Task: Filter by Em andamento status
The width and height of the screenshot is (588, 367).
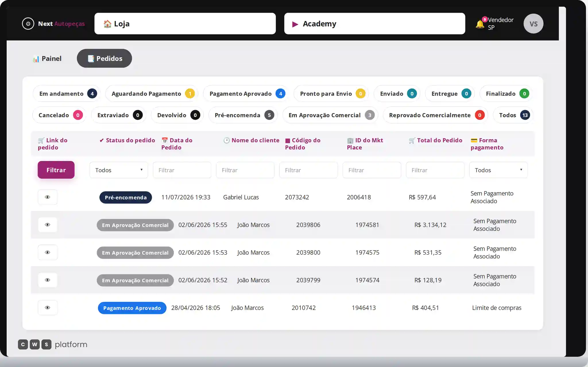Action: click(67, 94)
